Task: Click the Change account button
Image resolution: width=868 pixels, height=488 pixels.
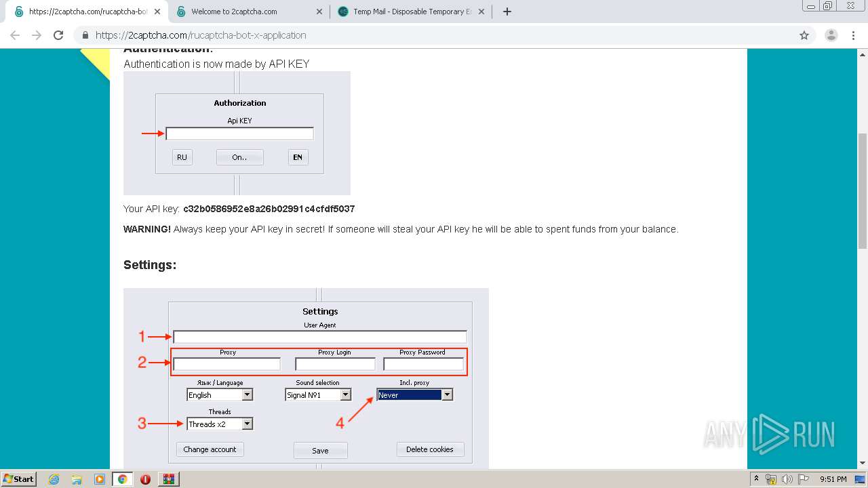Action: pyautogui.click(x=210, y=449)
